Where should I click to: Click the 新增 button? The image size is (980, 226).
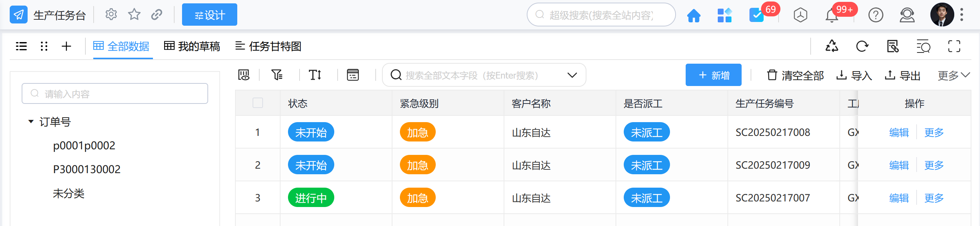713,75
